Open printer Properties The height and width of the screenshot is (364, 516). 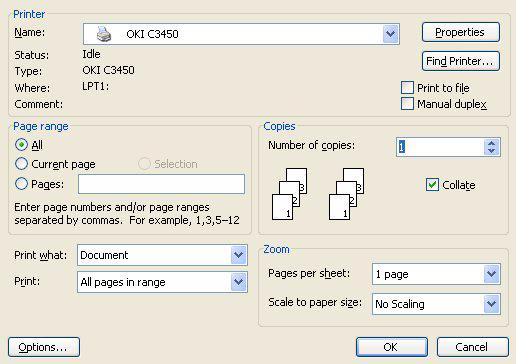461,32
